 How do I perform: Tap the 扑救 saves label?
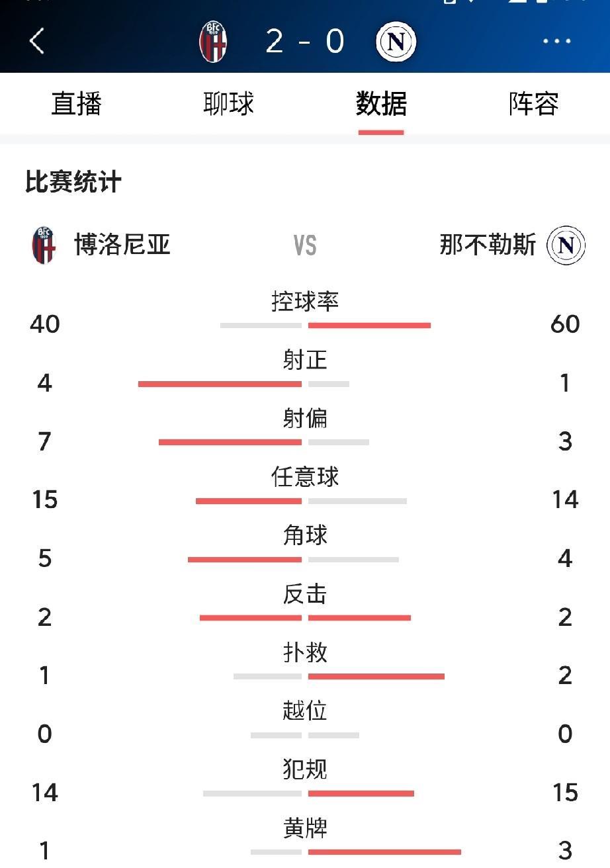pyautogui.click(x=305, y=652)
